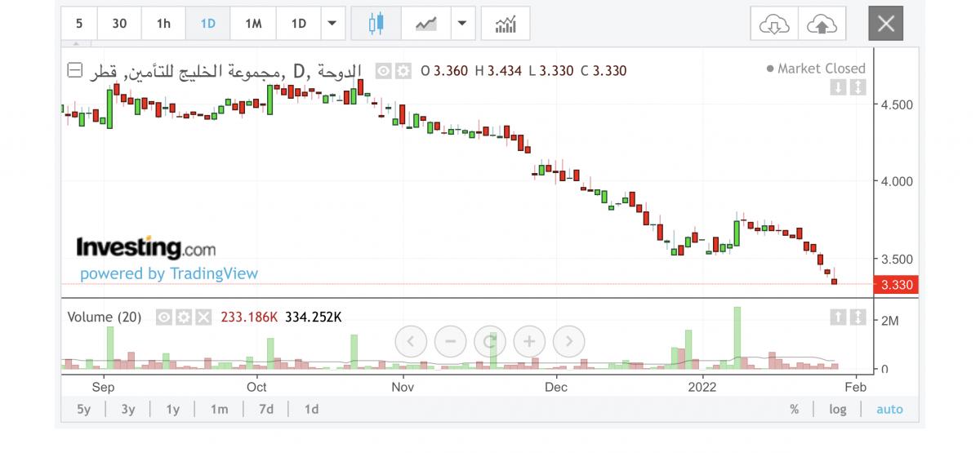Set range to 1y
Viewport: 980px width, 453px height.
[172, 409]
